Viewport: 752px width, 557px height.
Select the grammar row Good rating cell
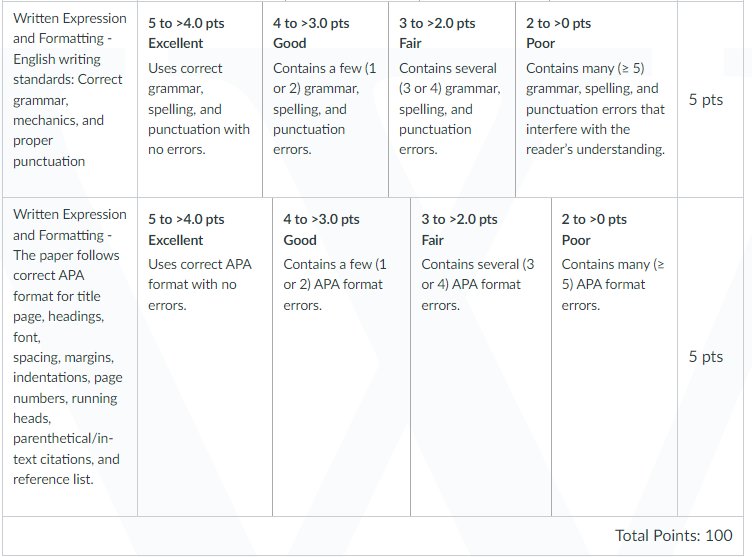point(326,99)
